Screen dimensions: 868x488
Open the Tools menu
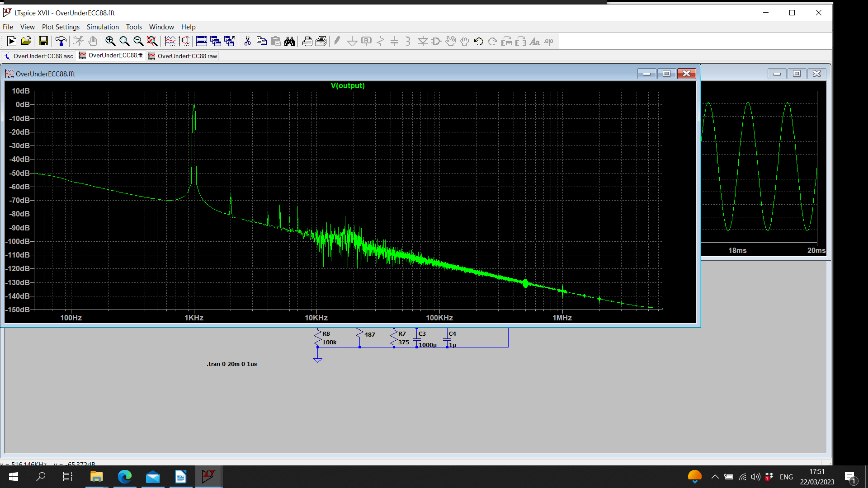(x=134, y=27)
